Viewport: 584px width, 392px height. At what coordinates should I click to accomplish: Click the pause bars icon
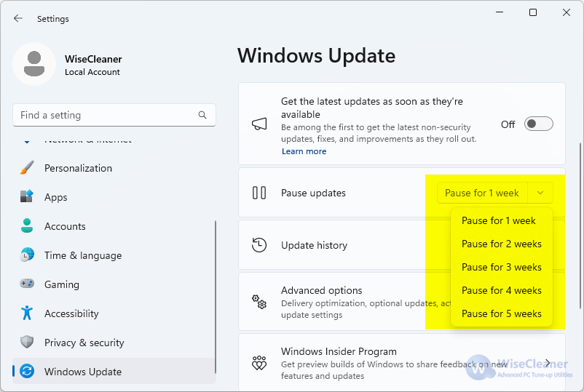click(259, 193)
